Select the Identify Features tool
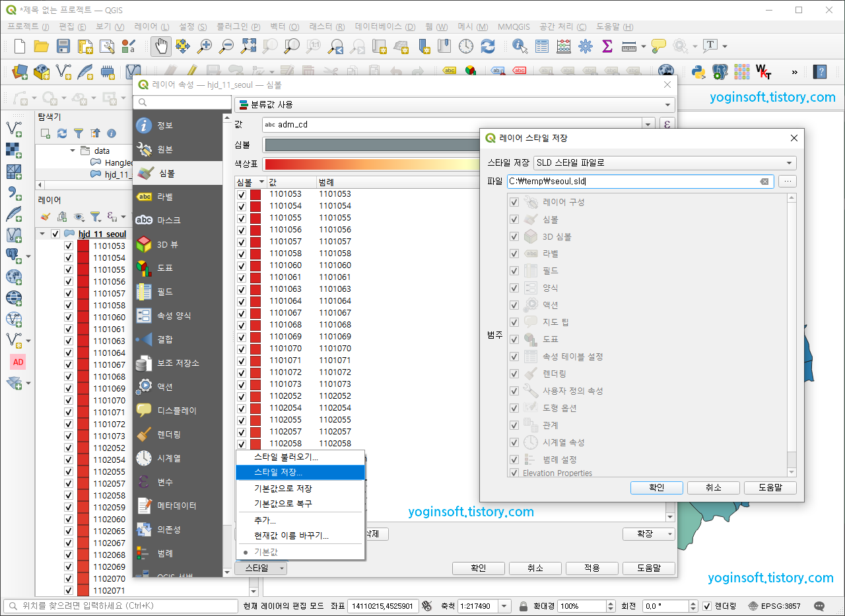This screenshot has width=845, height=616. (520, 46)
